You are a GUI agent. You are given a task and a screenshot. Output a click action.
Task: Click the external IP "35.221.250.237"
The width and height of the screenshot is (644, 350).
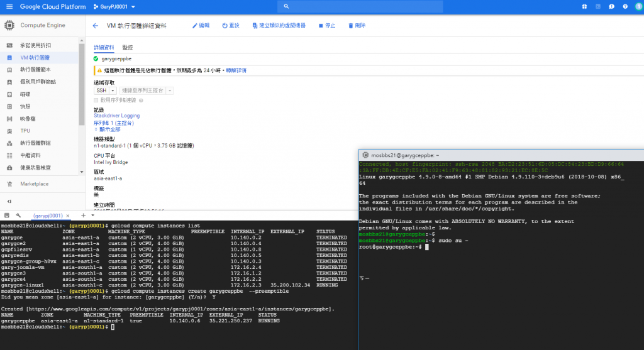pyautogui.click(x=230, y=321)
